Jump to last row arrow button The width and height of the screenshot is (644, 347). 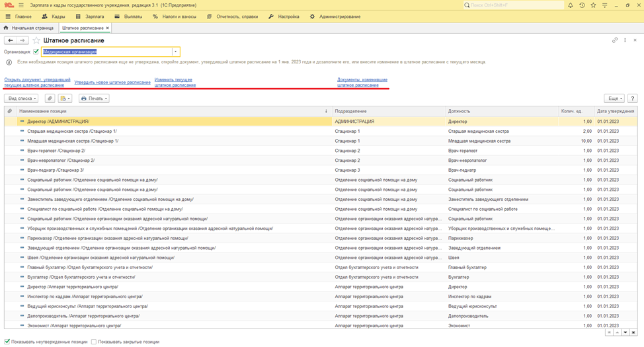(633, 332)
